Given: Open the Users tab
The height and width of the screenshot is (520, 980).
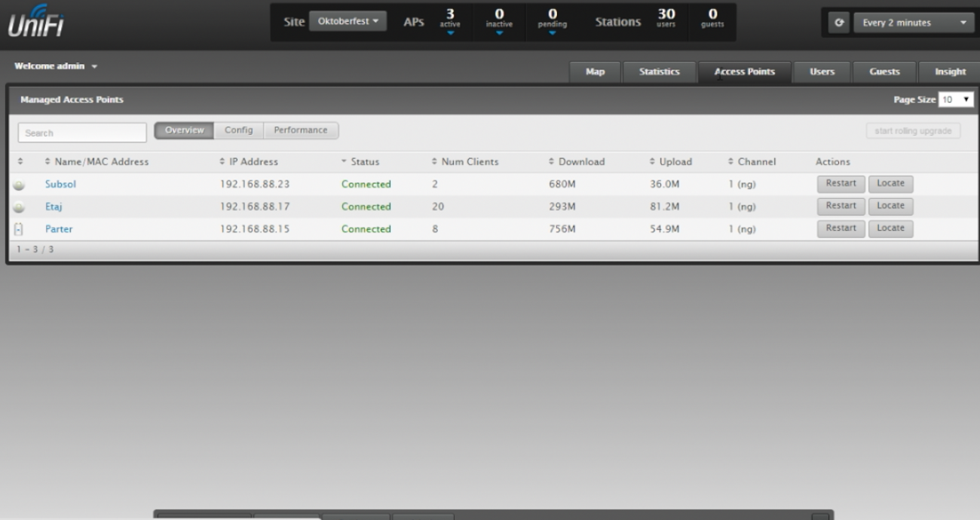Looking at the screenshot, I should coord(822,72).
